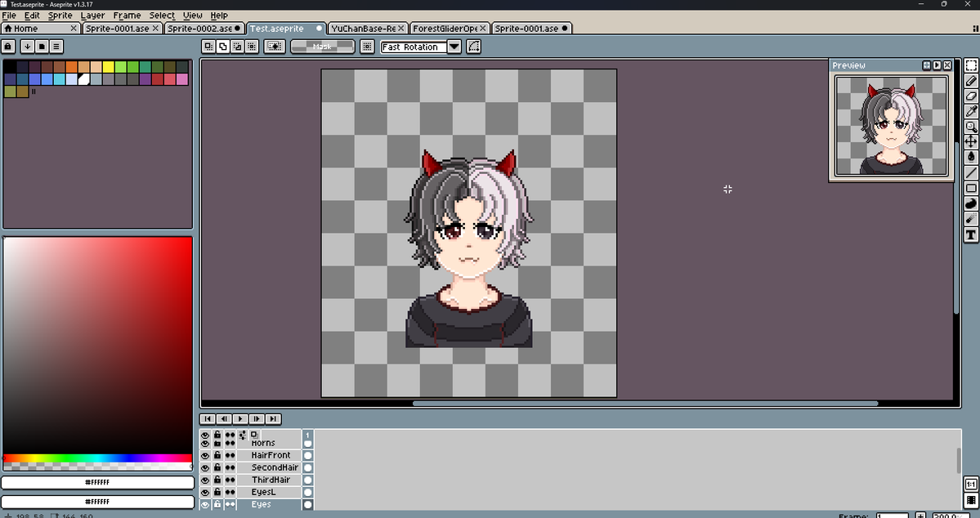Pick a color with the Eyedropper tool
Image resolution: width=980 pixels, height=518 pixels.
click(971, 112)
